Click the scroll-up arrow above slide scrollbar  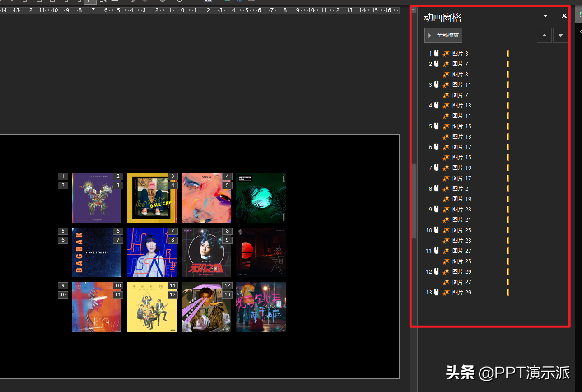click(414, 9)
